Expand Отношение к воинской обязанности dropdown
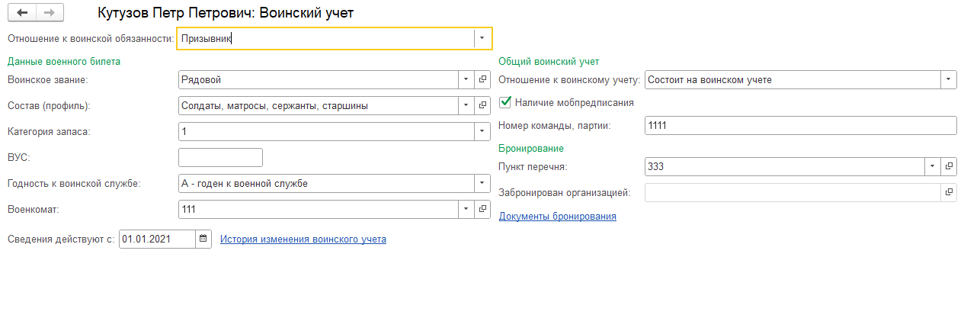The height and width of the screenshot is (331, 980). 482,37
